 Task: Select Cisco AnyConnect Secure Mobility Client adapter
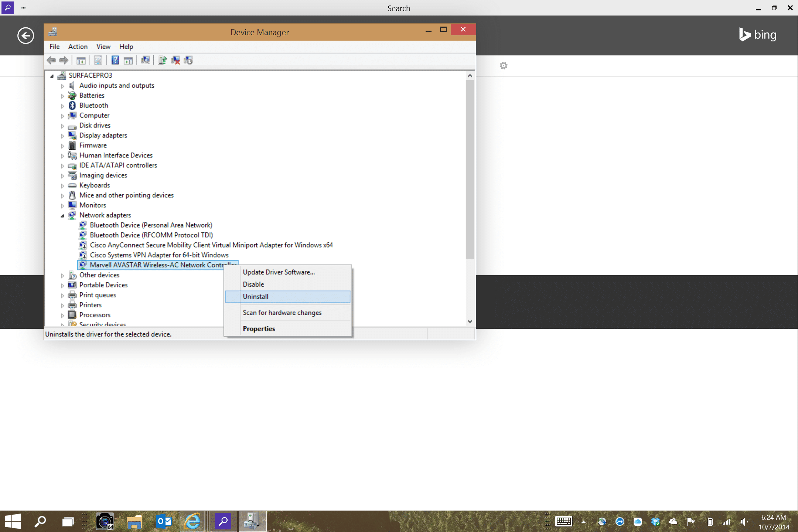[x=211, y=245]
